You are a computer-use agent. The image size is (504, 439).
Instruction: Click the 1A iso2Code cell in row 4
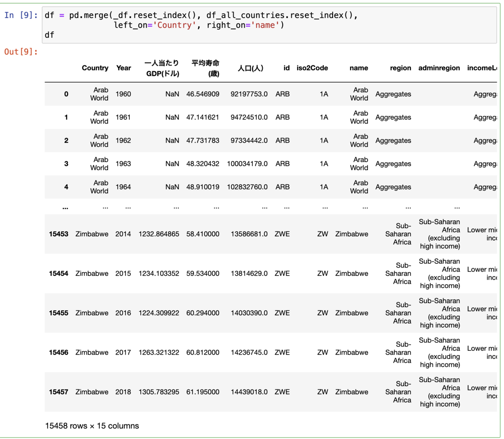tap(324, 187)
